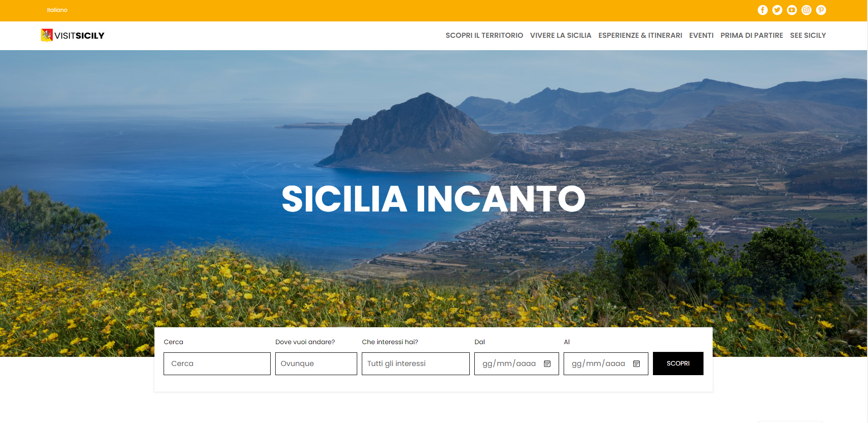Open Prima di Partire menu

pyautogui.click(x=752, y=36)
